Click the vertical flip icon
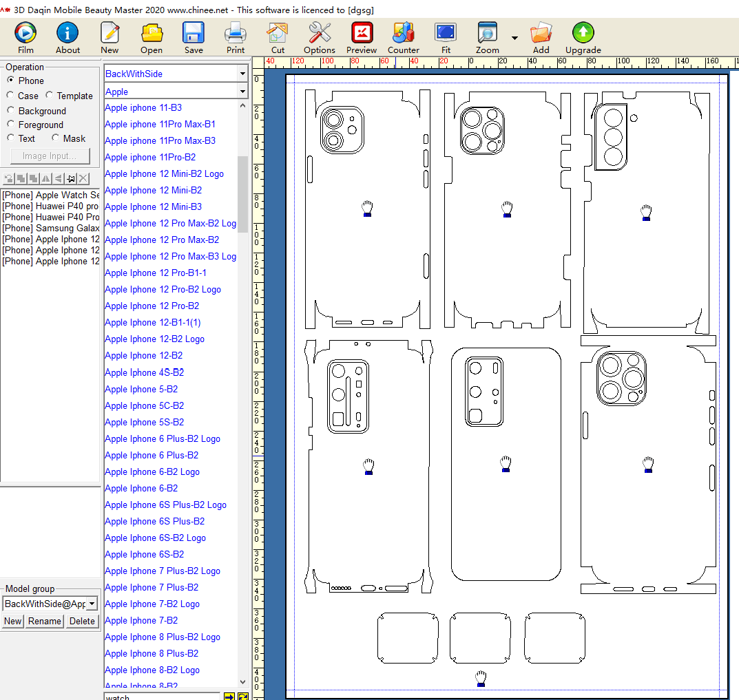The width and height of the screenshot is (739, 700). pos(58,178)
